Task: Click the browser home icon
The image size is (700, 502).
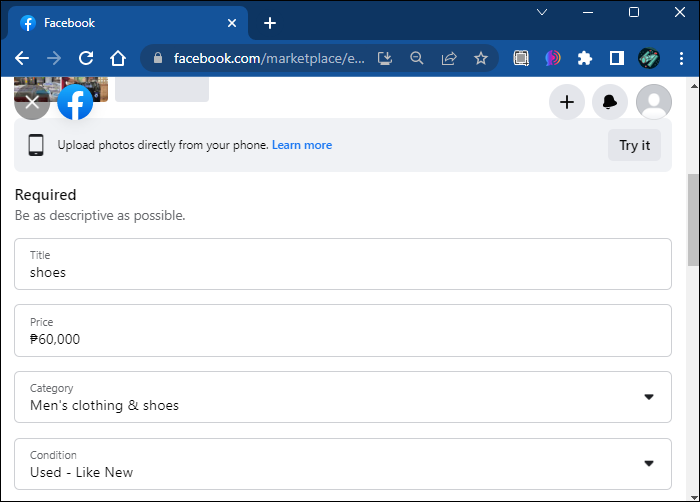Action: (118, 58)
